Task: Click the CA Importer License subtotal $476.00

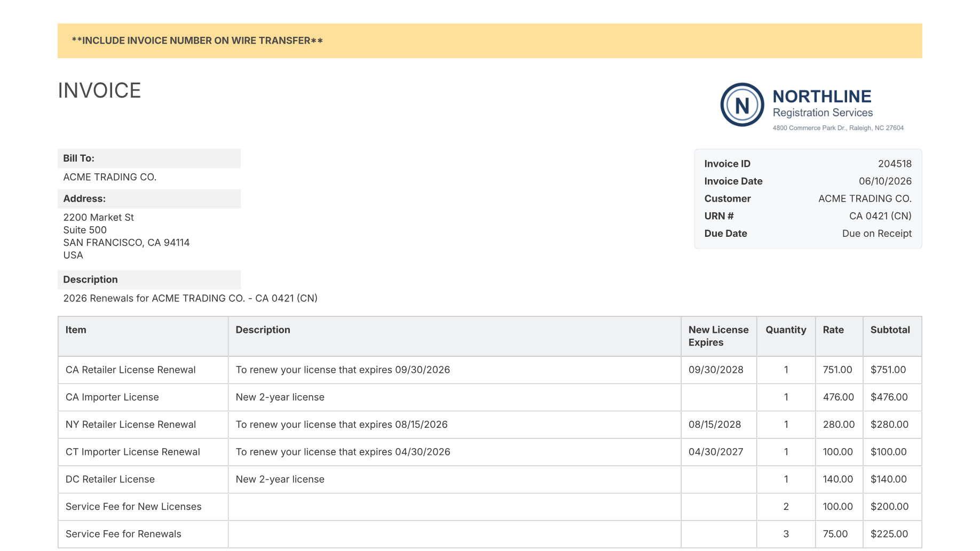Action: [x=889, y=397]
